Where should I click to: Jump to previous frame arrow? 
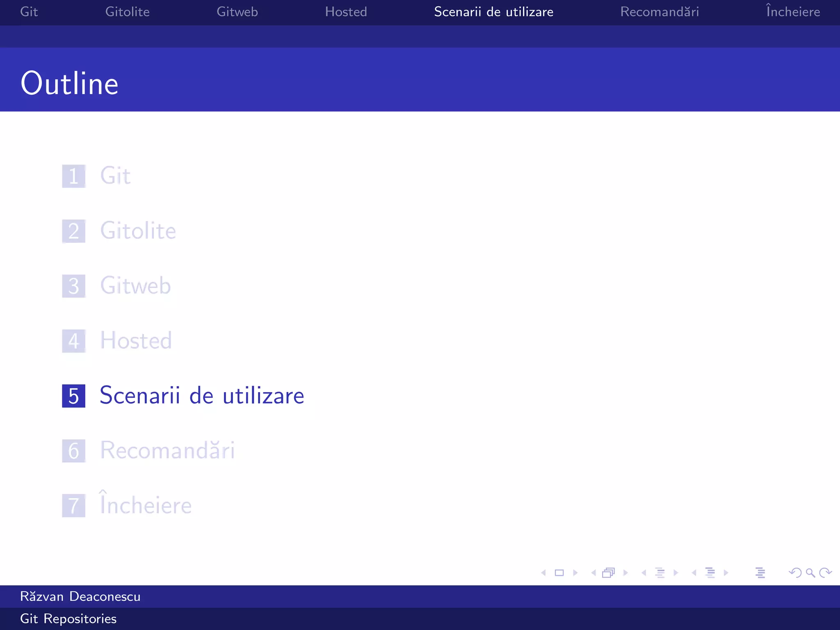[593, 573]
